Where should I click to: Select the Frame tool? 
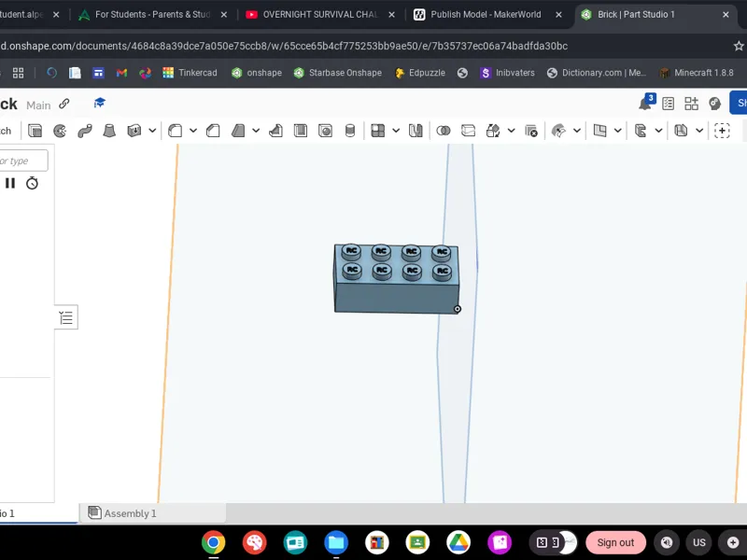(641, 131)
